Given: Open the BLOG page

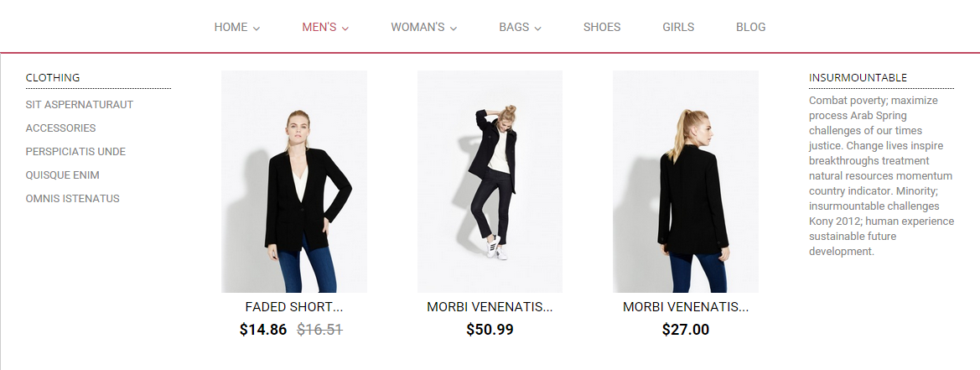Looking at the screenshot, I should point(750,27).
